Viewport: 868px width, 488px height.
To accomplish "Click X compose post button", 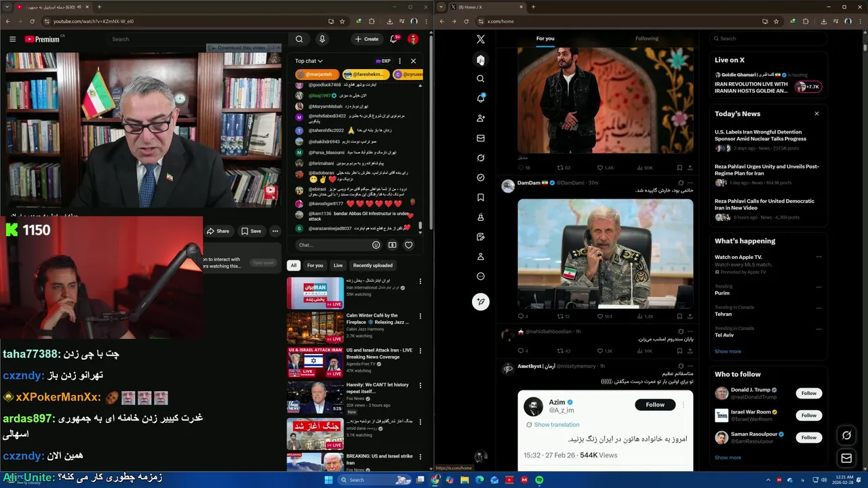I will (481, 302).
